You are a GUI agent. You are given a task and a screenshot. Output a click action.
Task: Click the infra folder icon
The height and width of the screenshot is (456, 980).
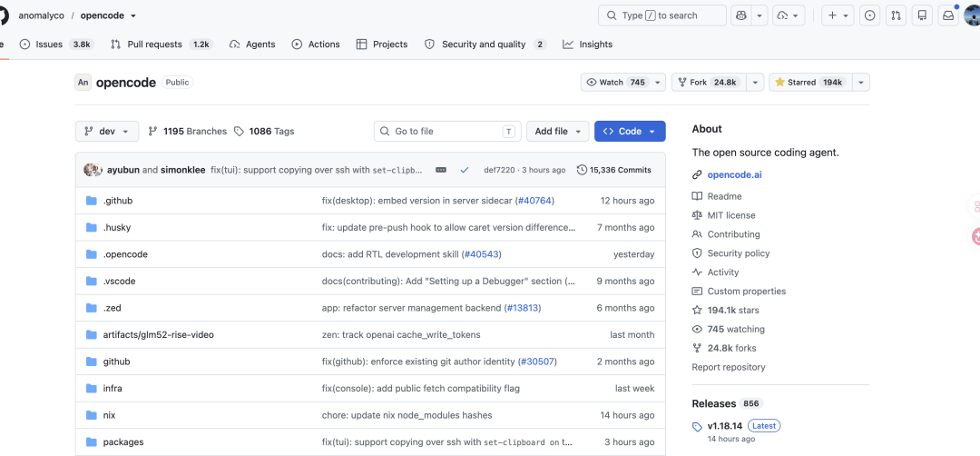click(x=92, y=389)
